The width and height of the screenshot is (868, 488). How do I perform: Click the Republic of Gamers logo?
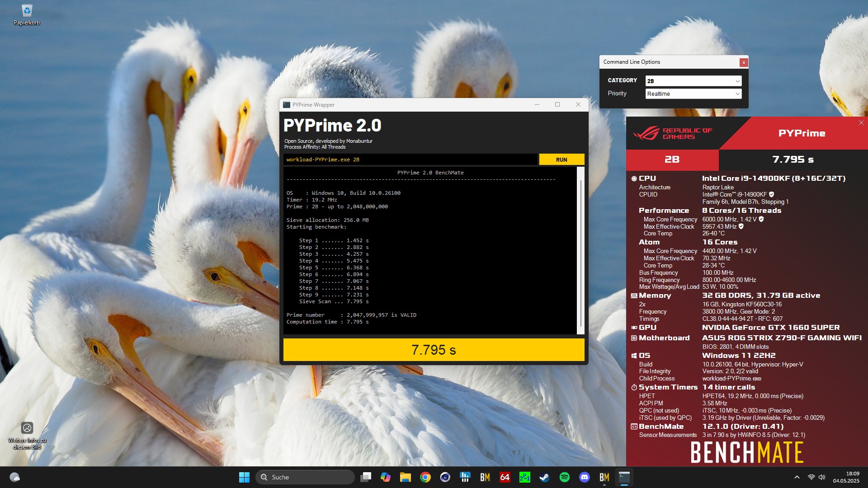click(x=673, y=133)
